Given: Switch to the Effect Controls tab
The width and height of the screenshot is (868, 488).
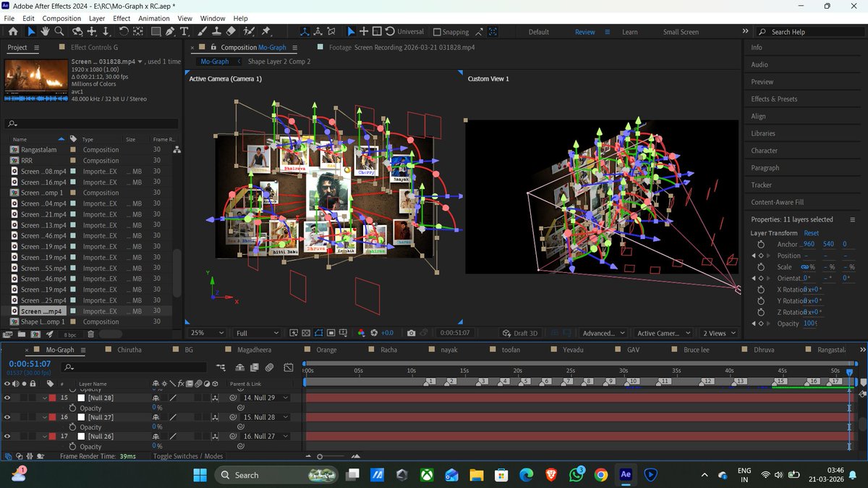Looking at the screenshot, I should 94,47.
